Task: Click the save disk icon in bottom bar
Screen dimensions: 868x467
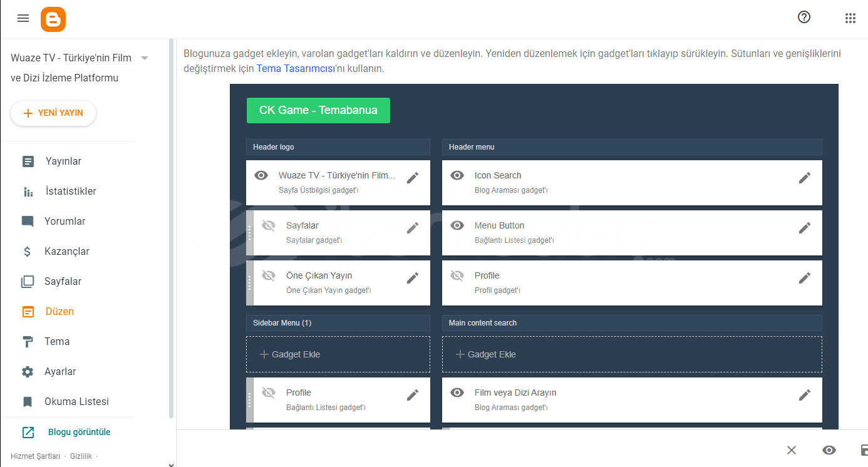Action: pos(864,450)
